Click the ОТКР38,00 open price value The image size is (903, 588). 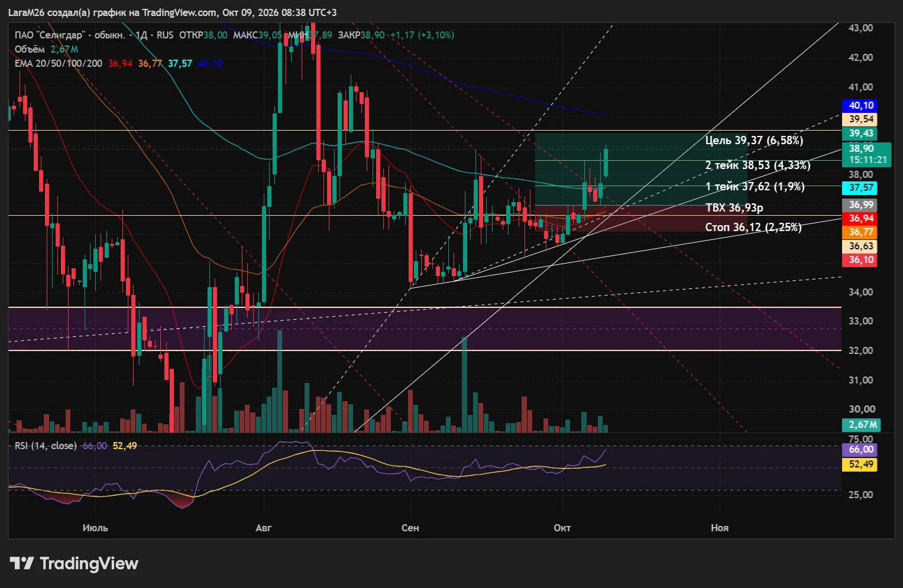(203, 35)
